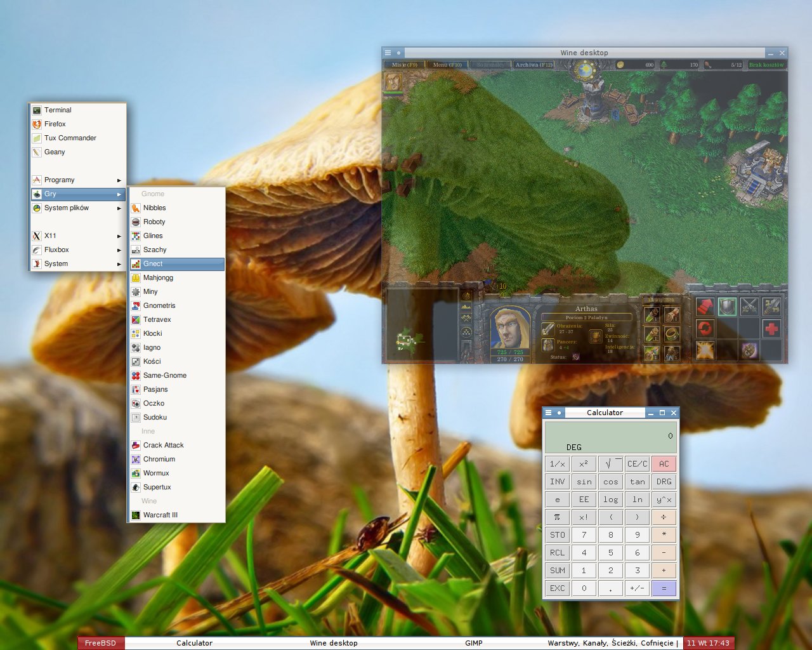This screenshot has height=650, width=812.
Task: Click the divide key in Calculator
Action: (x=664, y=517)
